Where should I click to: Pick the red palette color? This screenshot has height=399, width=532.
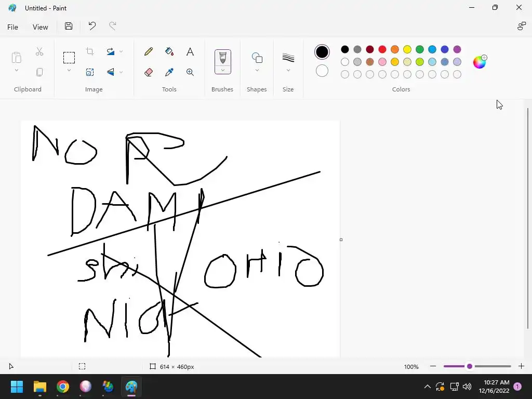[382, 49]
